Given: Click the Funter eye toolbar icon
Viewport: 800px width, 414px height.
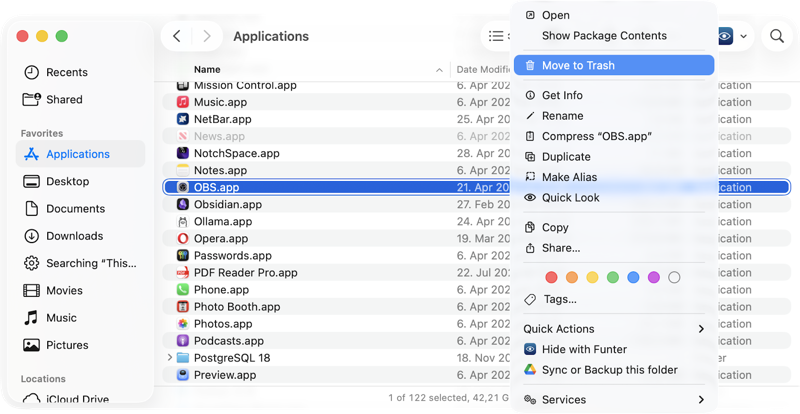Looking at the screenshot, I should [x=725, y=36].
